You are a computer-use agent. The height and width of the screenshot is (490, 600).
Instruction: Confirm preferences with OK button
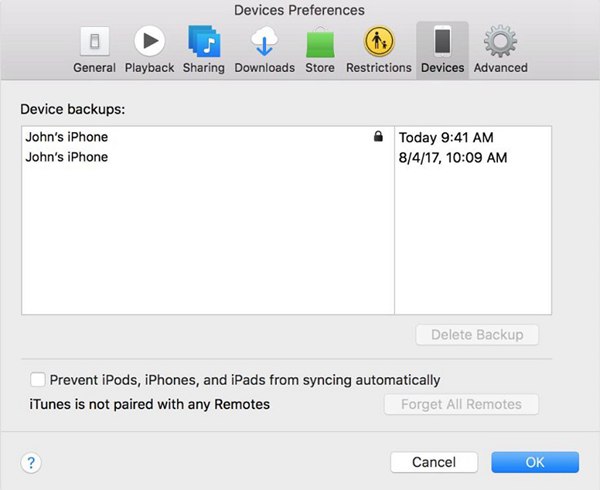(x=535, y=462)
